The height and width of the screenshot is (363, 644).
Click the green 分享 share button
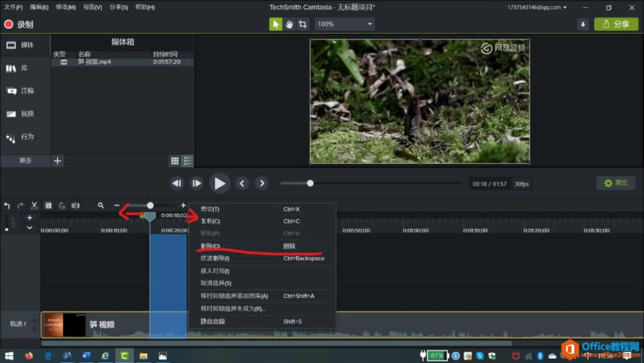tap(616, 24)
